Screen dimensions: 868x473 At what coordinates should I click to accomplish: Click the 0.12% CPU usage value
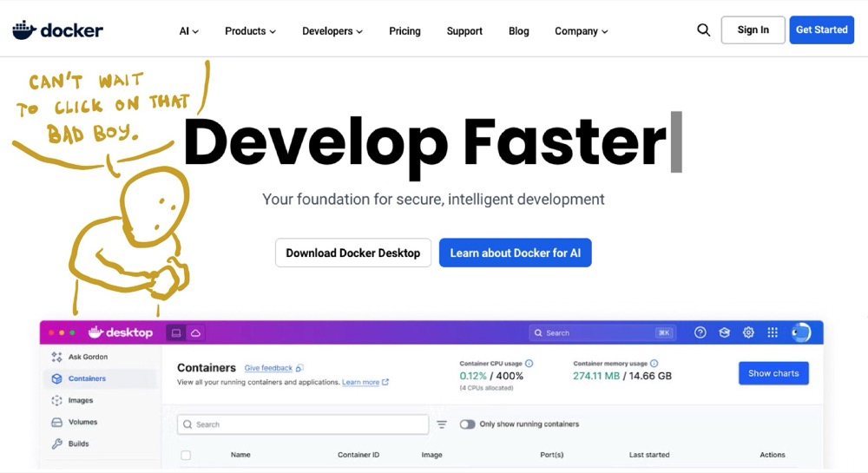[473, 376]
